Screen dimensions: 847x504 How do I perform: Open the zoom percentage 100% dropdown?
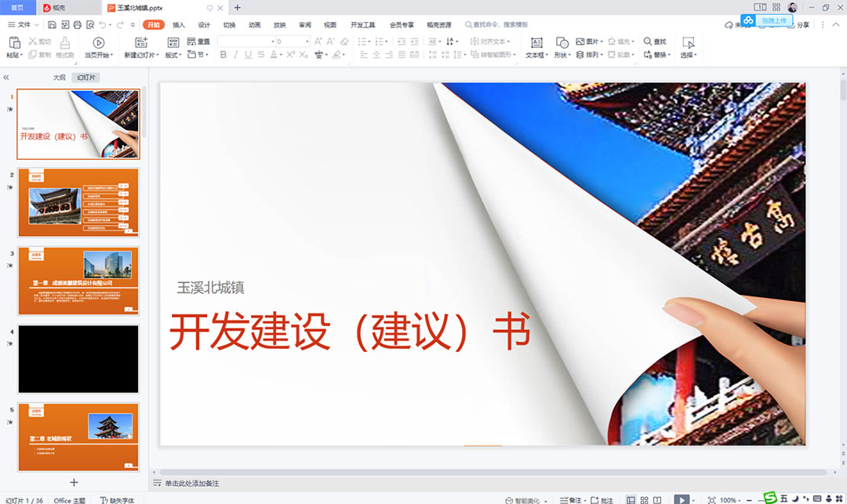(731, 499)
